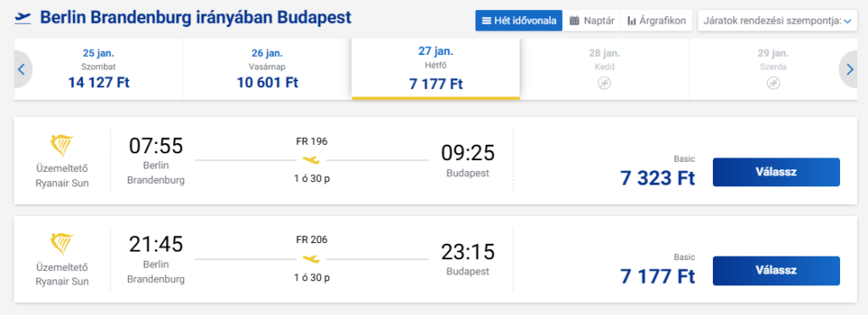The height and width of the screenshot is (315, 868).
Task: Switch to Naptár calendar view
Action: 592,21
